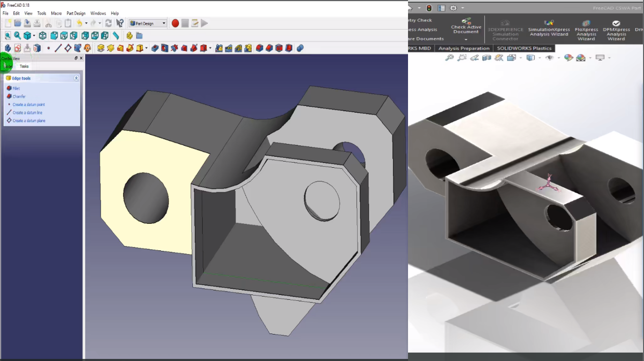644x361 pixels.
Task: Click DFMXpress Analysis Wizard button
Action: pos(616,30)
